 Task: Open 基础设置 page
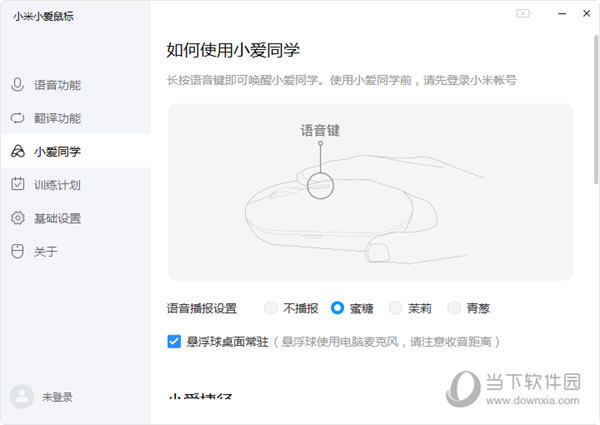(76, 218)
